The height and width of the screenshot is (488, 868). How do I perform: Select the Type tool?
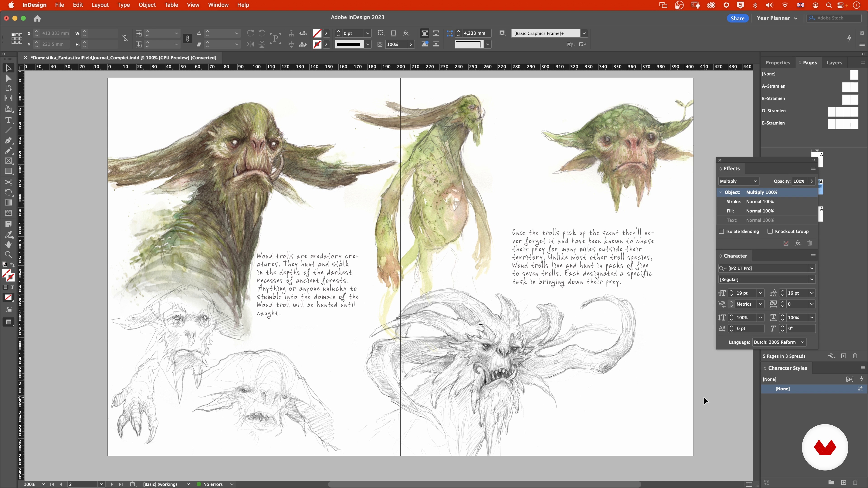(8, 120)
